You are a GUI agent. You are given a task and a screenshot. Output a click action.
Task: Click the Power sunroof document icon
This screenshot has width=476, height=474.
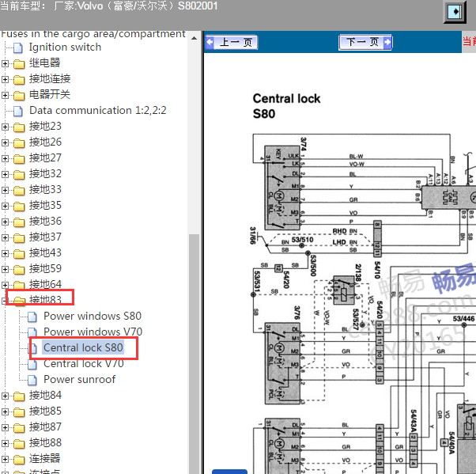coord(32,380)
